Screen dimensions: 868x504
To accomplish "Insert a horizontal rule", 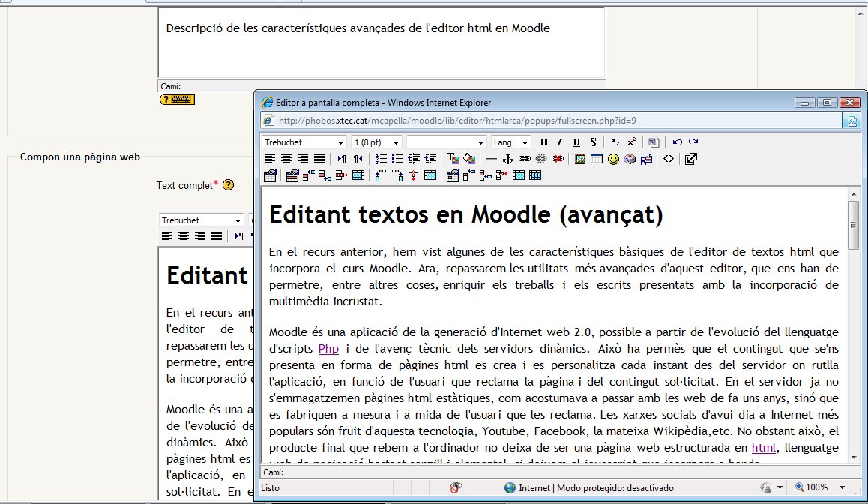I will click(491, 159).
